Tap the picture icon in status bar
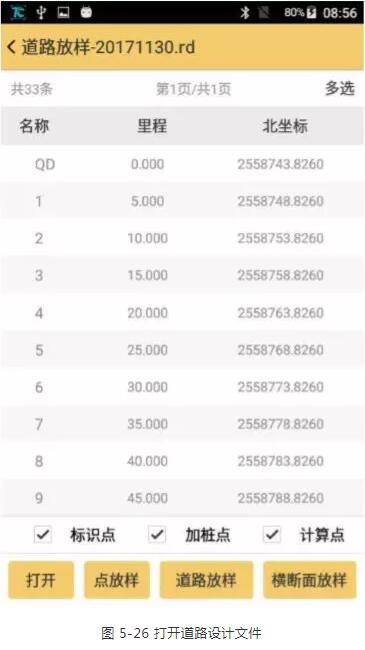The width and height of the screenshot is (365, 650). 63,12
